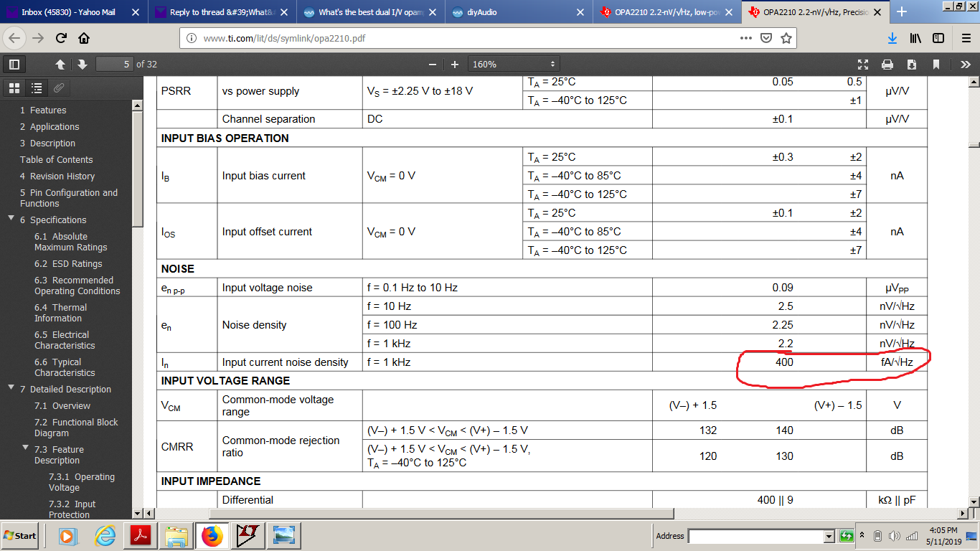Zoom in on the PDF
Image resolution: width=980 pixels, height=551 pixels.
455,64
